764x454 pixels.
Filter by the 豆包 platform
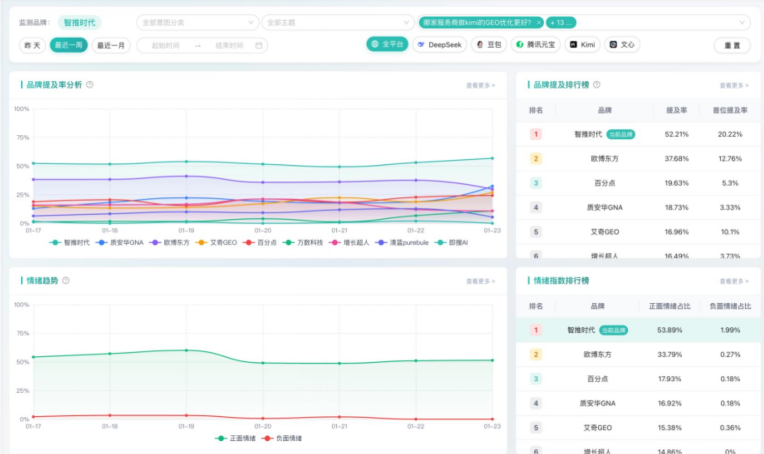point(489,45)
